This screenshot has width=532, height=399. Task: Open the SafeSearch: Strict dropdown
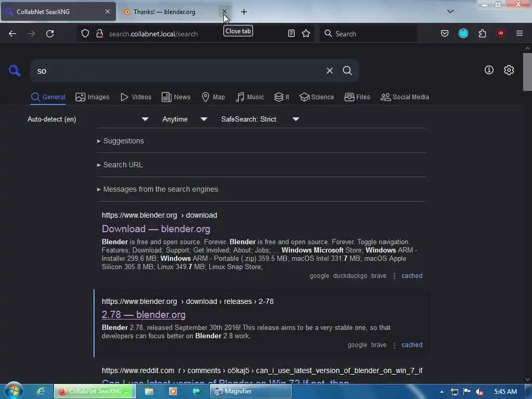260,119
